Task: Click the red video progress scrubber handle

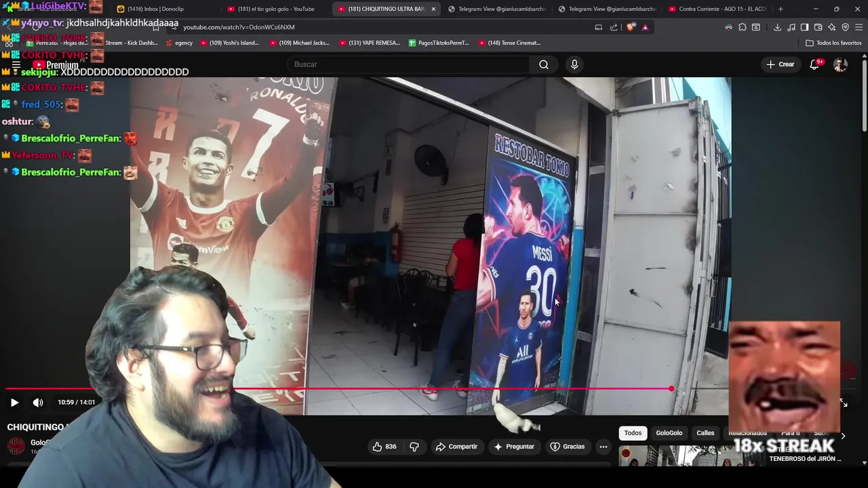Action: 671,389
